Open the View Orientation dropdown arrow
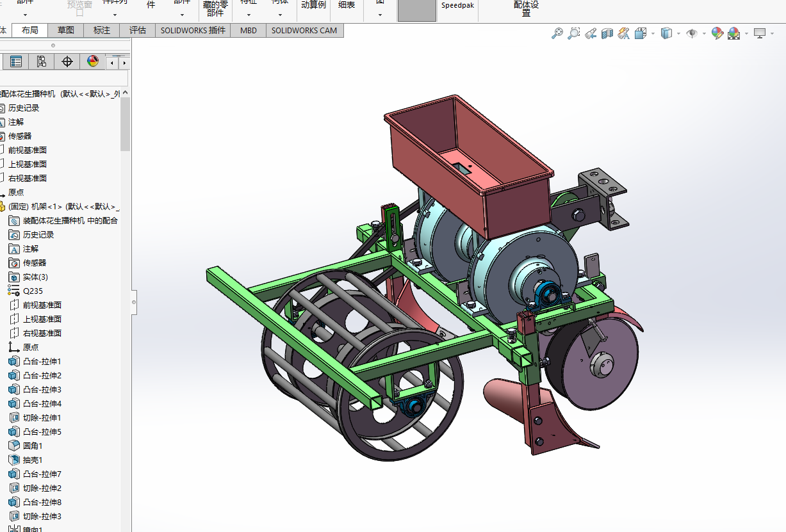The height and width of the screenshot is (532, 786). tap(653, 33)
